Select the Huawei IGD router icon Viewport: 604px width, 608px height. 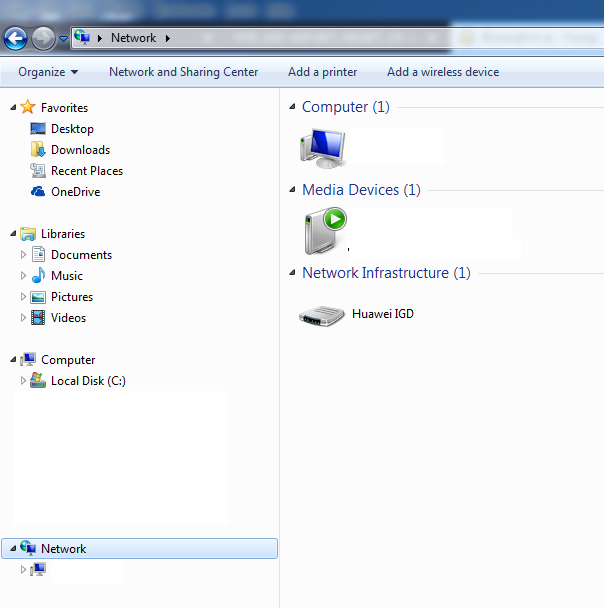pos(322,316)
